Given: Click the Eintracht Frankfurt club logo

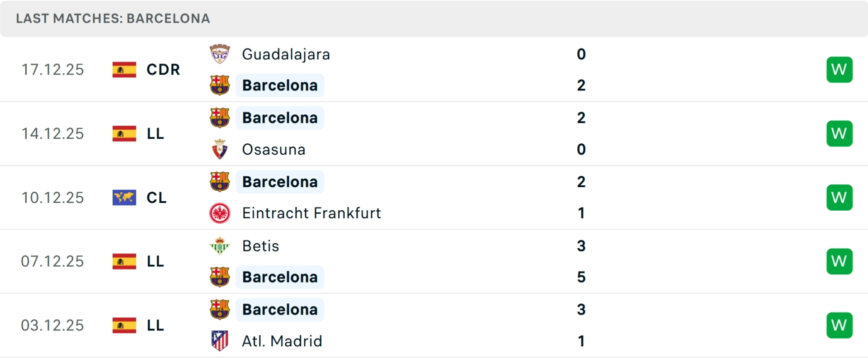Looking at the screenshot, I should click(x=220, y=213).
